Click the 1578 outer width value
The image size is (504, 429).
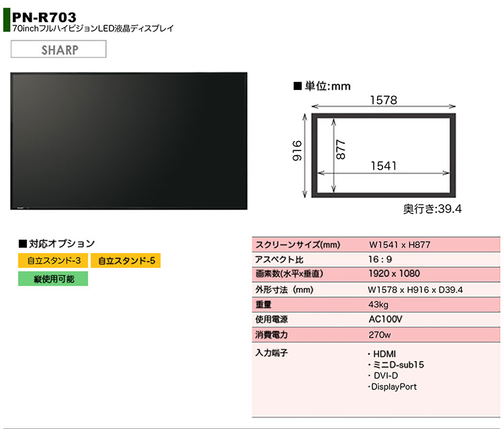(x=384, y=100)
